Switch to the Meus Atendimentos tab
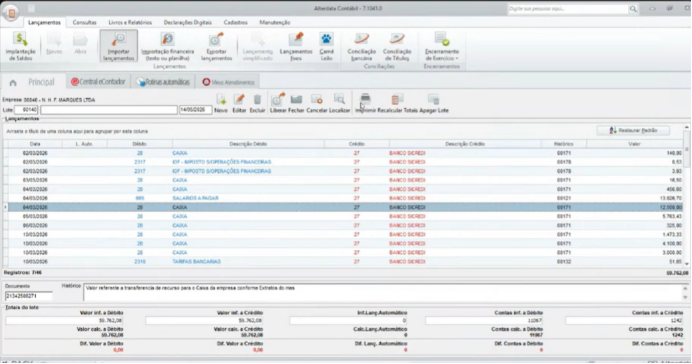 click(229, 82)
